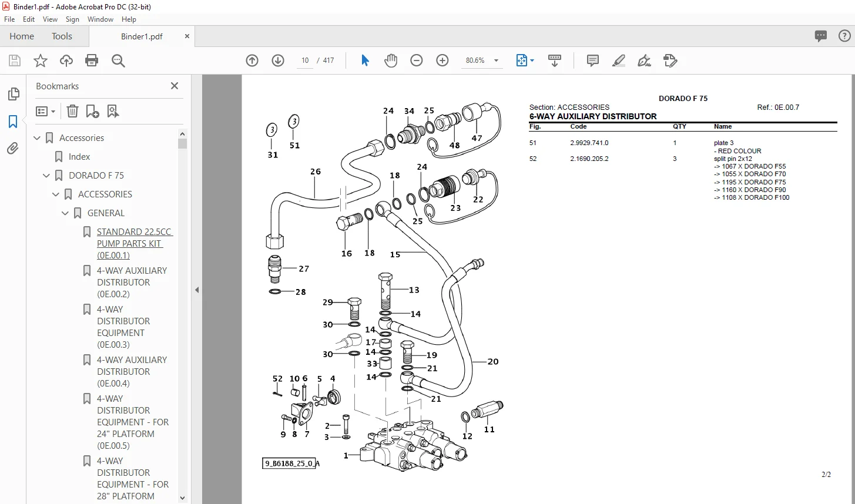Switch to the Home tab
Viewport: 855px width, 504px height.
[x=22, y=36]
